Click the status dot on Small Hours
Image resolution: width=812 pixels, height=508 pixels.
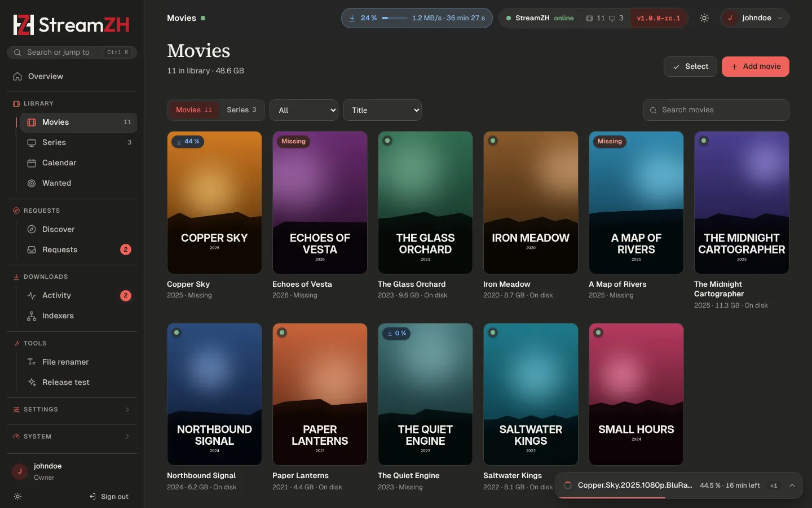(x=598, y=333)
